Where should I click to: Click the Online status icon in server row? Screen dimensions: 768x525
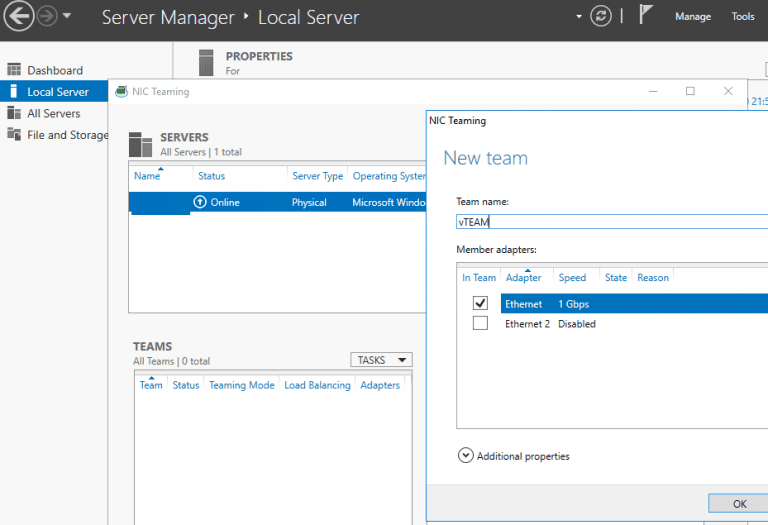coord(200,202)
